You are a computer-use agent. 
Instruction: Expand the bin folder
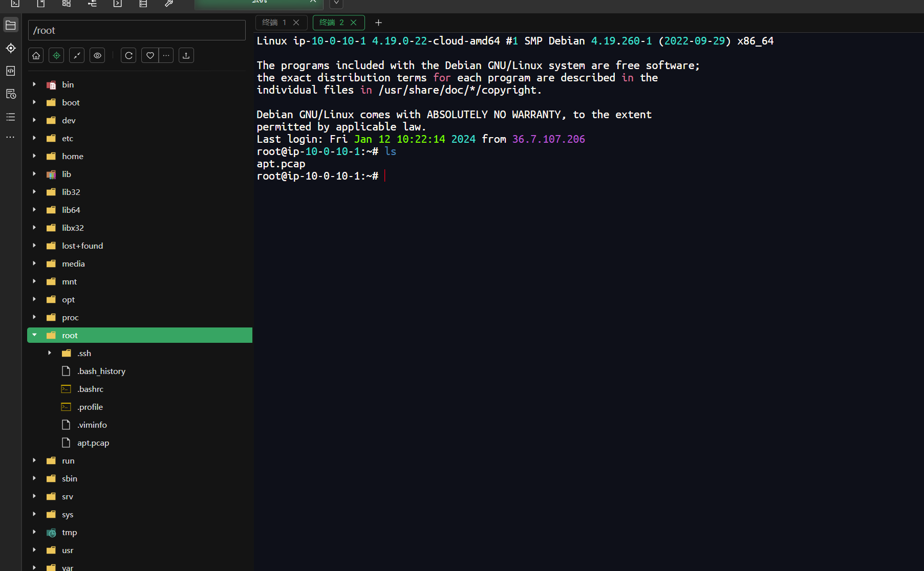(x=34, y=84)
